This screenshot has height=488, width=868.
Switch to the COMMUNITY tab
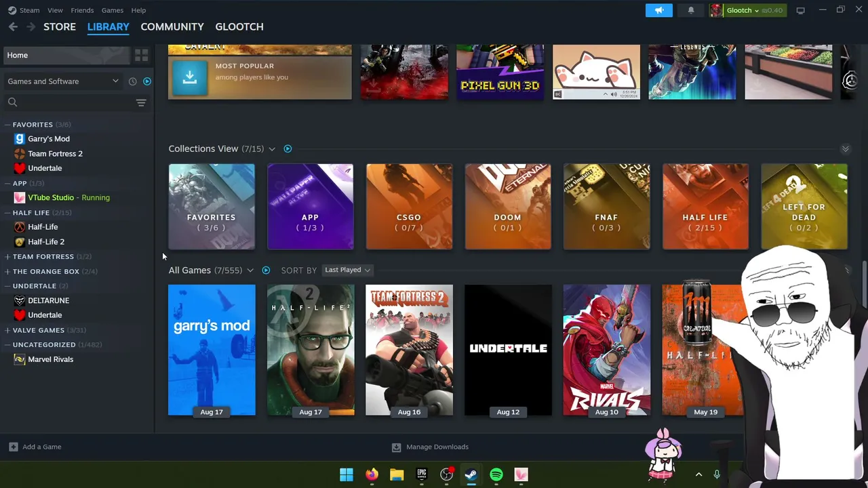(x=172, y=26)
